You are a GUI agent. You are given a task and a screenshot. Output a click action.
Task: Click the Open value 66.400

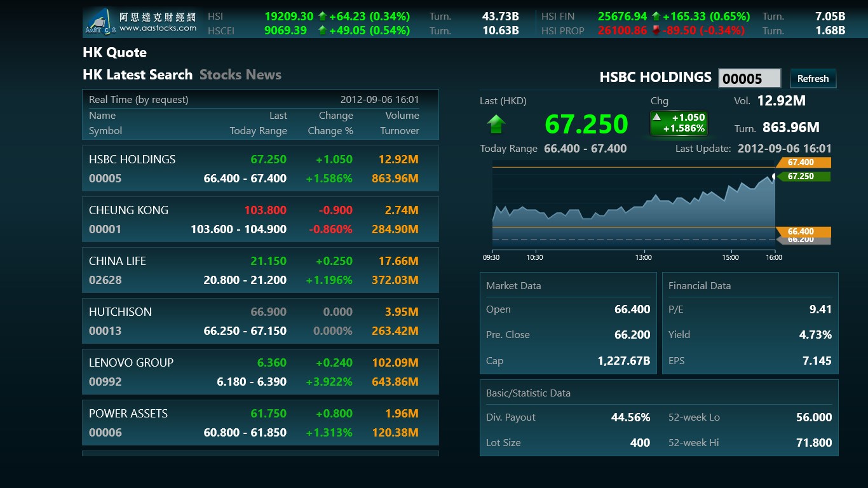(632, 309)
